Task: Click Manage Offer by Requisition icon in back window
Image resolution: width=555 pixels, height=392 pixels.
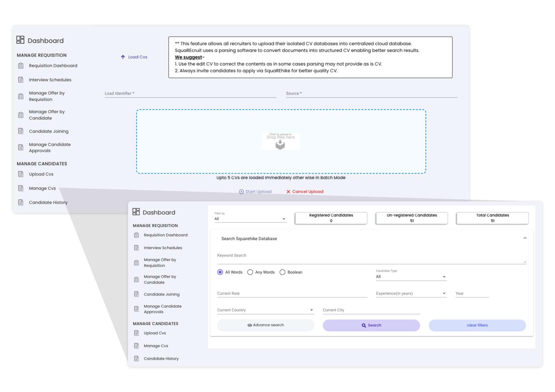Action: [21, 96]
